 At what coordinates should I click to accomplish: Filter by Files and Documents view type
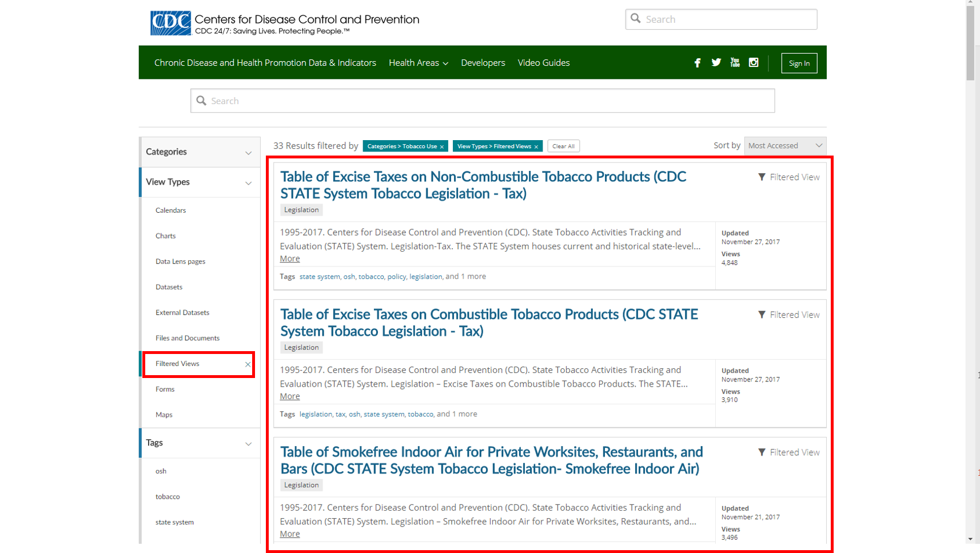188,339
